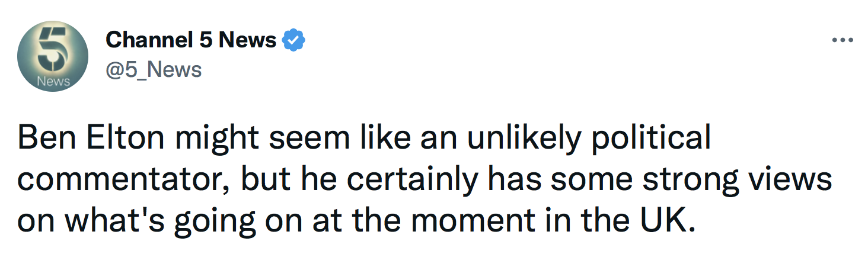This screenshot has height=270, width=868.
Task: Visit the @5_News handle link
Action: point(154,70)
